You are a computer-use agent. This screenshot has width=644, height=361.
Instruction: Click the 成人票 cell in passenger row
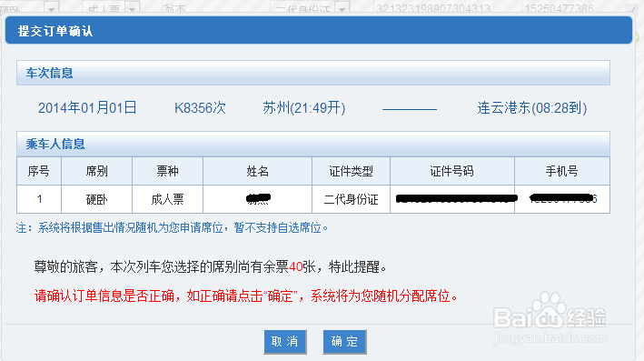167,199
